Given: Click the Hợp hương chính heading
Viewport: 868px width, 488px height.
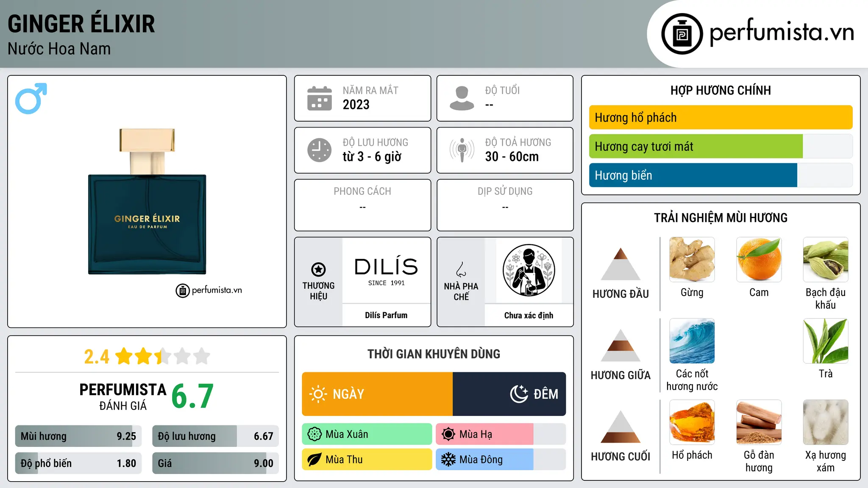Looking at the screenshot, I should pos(721,90).
